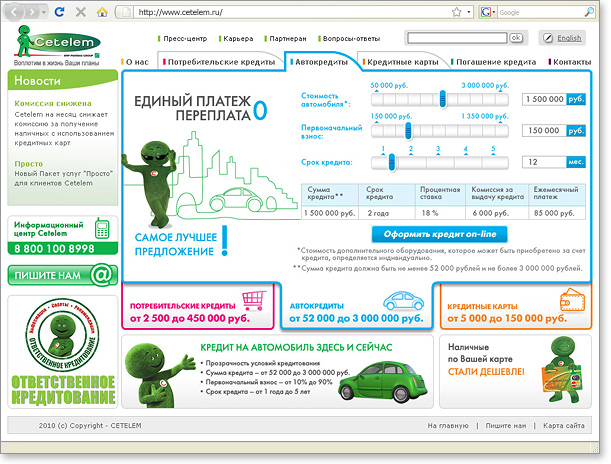Click the 8 800 100 8998 phone number
The width and height of the screenshot is (611, 464).
[54, 249]
